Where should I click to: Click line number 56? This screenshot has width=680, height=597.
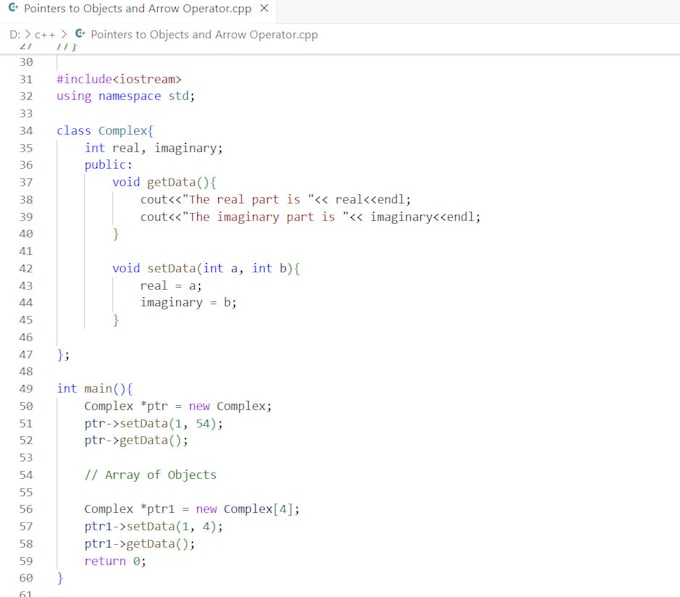pos(26,509)
